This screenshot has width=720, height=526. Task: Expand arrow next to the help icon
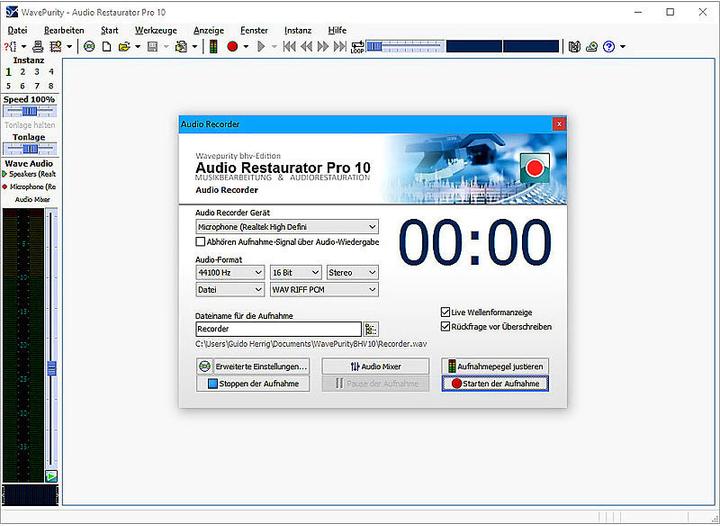pos(623,47)
